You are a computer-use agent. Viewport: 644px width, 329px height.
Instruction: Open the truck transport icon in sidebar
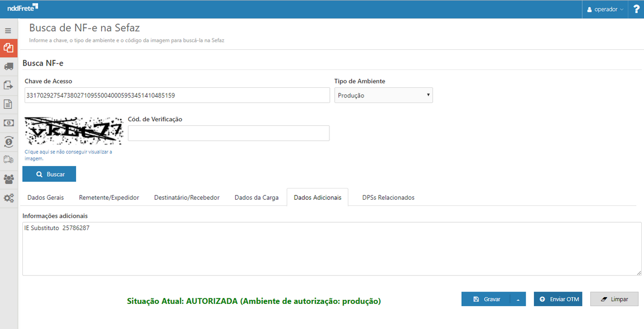click(8, 66)
